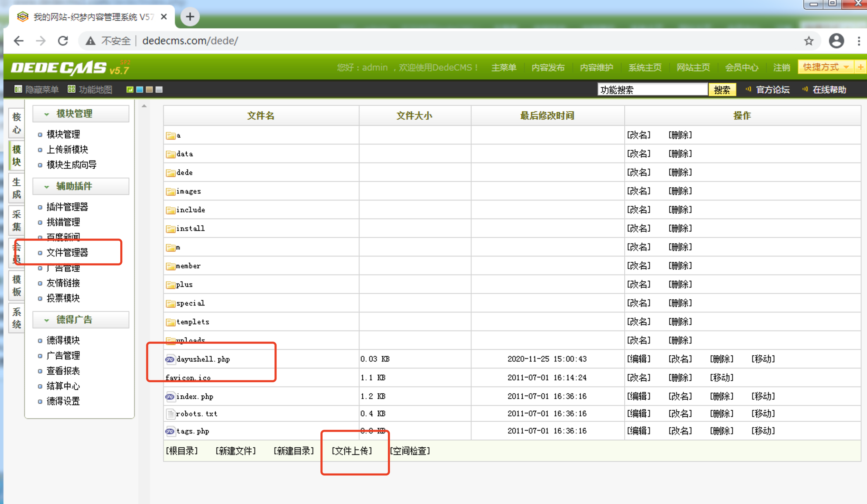Click the 官方论坛 speaker icon

click(x=748, y=90)
